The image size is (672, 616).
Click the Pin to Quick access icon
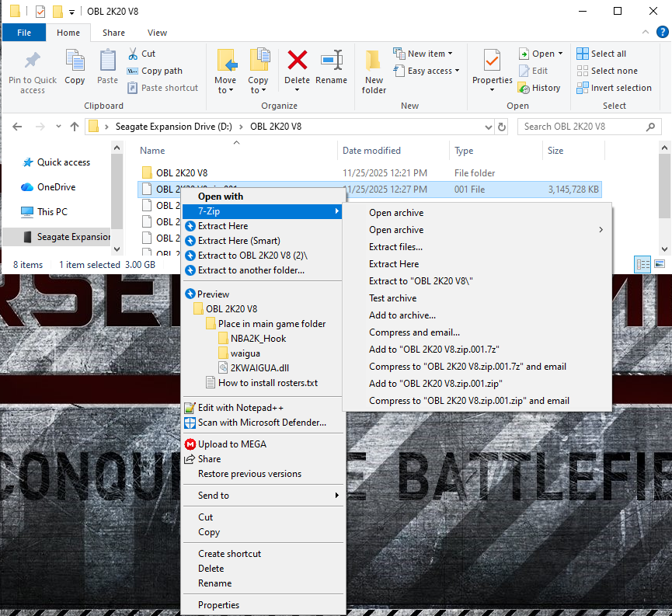pyautogui.click(x=33, y=61)
